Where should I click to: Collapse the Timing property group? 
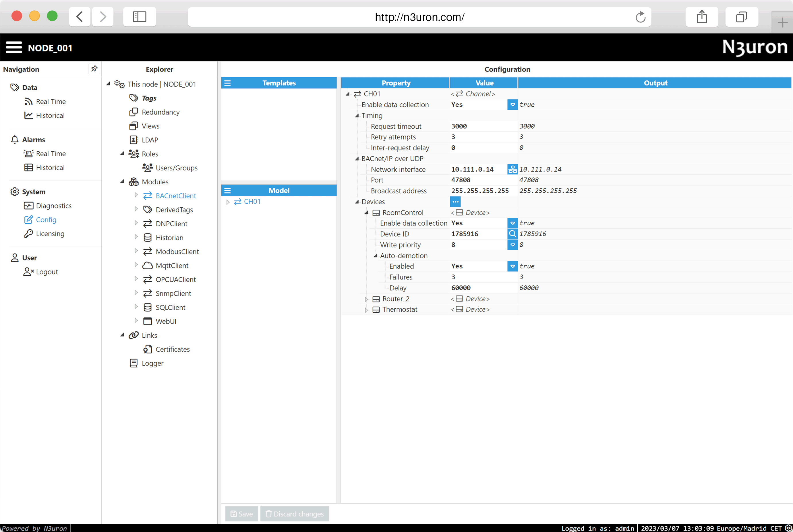point(357,116)
